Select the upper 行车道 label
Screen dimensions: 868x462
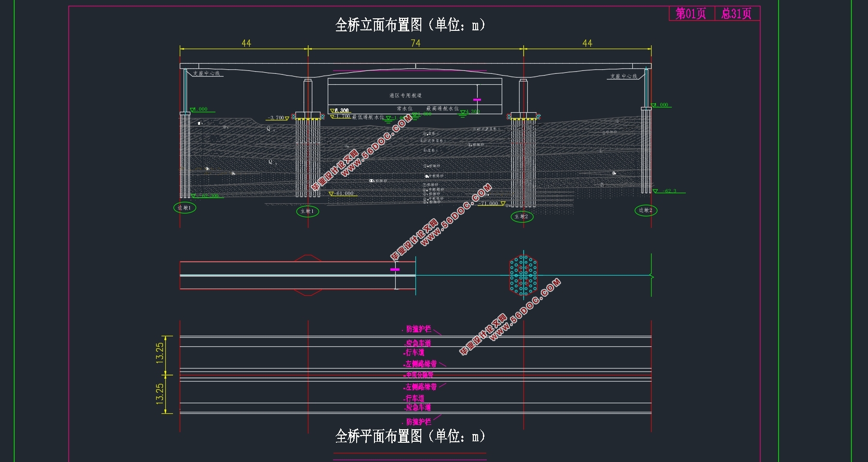(414, 353)
